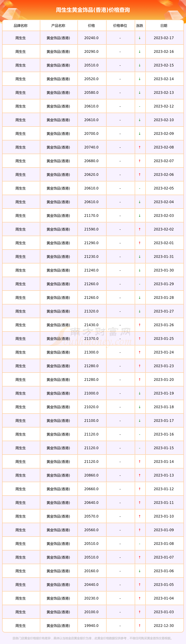The width and height of the screenshot is (186, 644).
Task: Click the down arrow for 2023-02-03
Action: point(139,216)
